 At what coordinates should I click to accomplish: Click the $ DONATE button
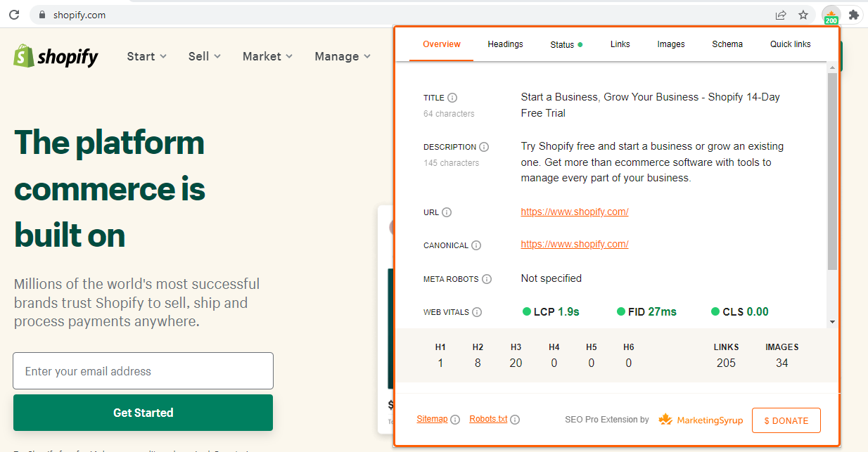(786, 420)
